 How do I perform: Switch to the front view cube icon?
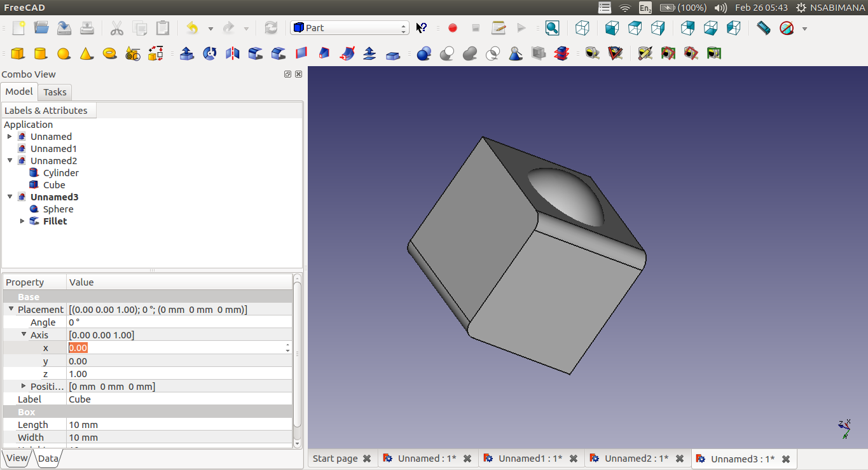click(612, 28)
